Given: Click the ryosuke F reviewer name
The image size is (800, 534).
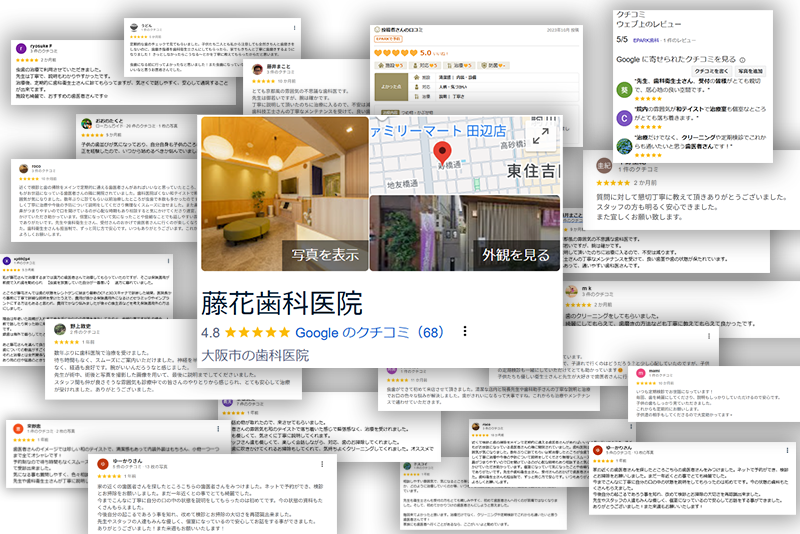Looking at the screenshot, I should pos(41,46).
